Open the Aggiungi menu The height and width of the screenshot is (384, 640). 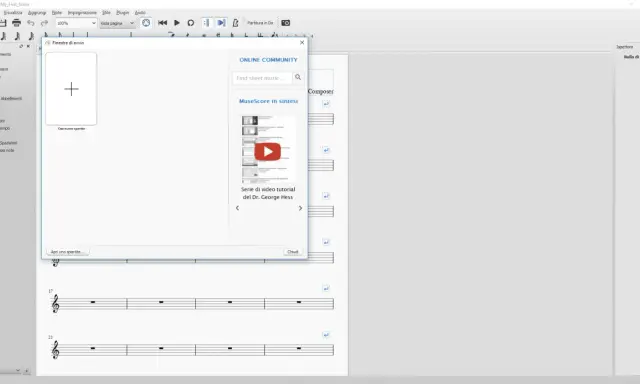(x=37, y=13)
